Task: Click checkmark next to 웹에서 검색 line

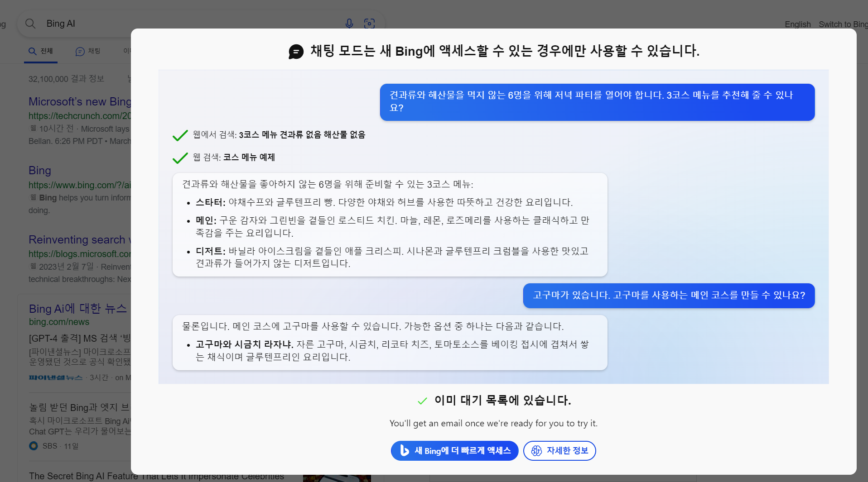Action: coord(180,135)
